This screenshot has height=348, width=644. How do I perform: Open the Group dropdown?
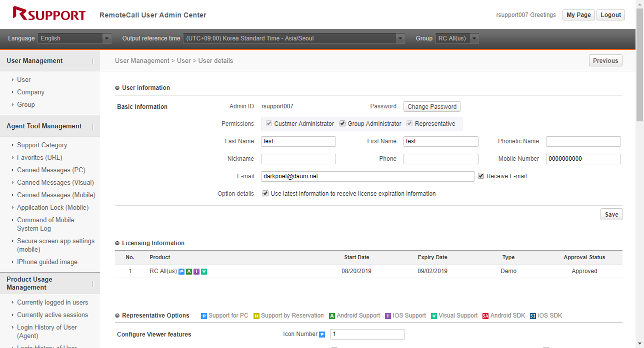pos(457,38)
